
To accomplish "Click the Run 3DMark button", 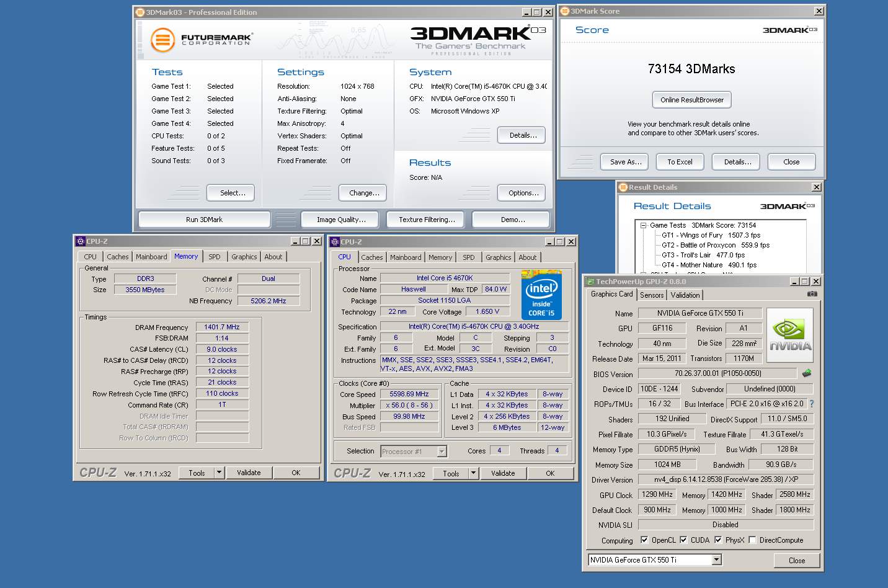I will point(204,220).
